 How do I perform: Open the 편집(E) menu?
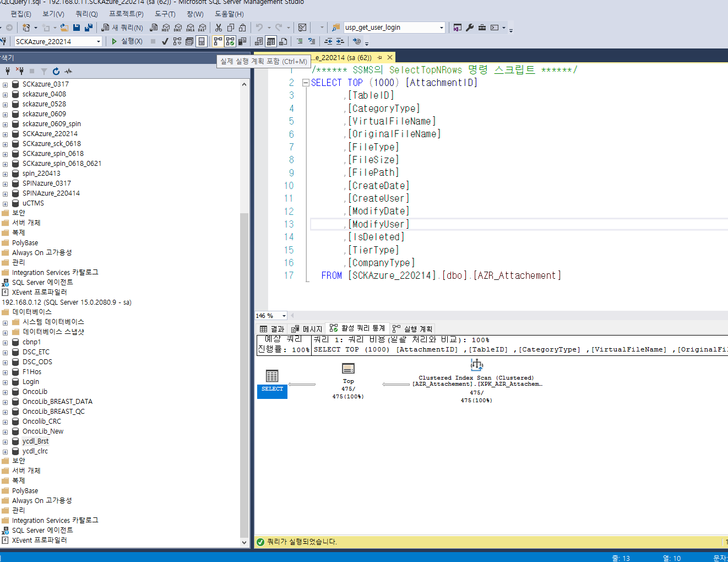tap(21, 14)
